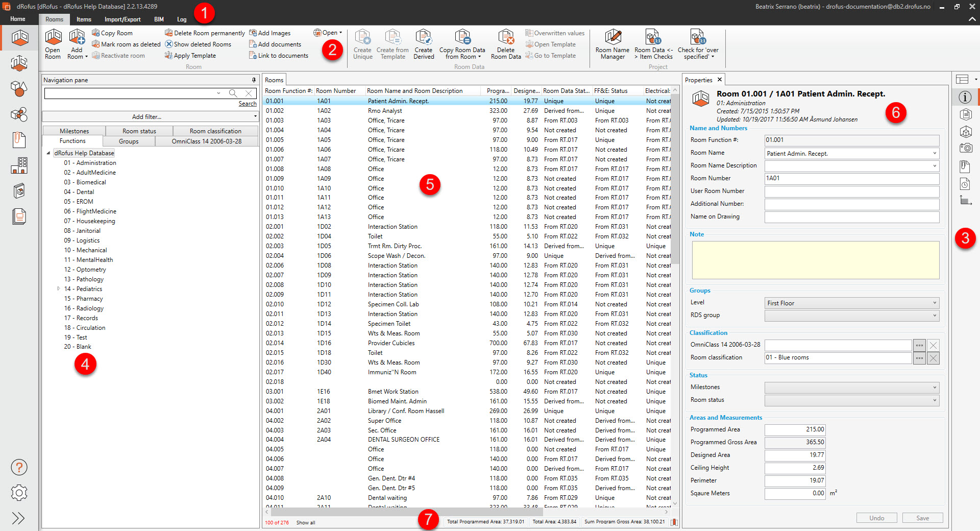This screenshot has height=531, width=980.
Task: Select the Room classification tab
Action: pyautogui.click(x=215, y=131)
